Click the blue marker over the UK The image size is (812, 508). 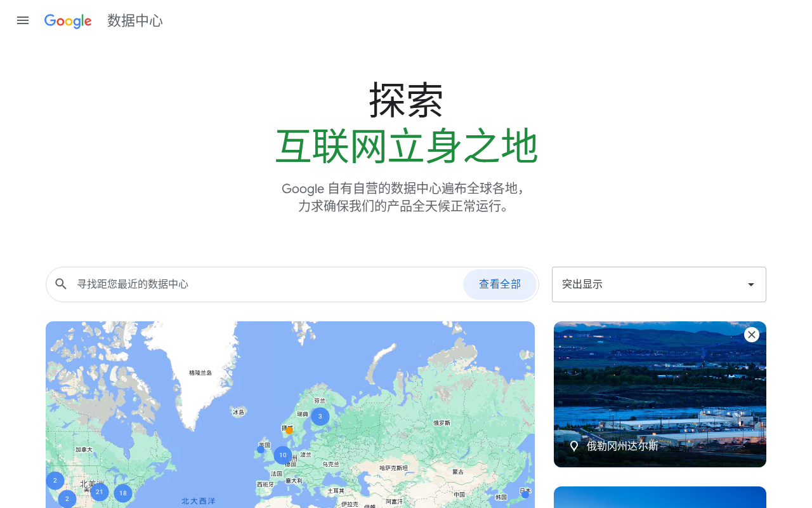tap(261, 450)
